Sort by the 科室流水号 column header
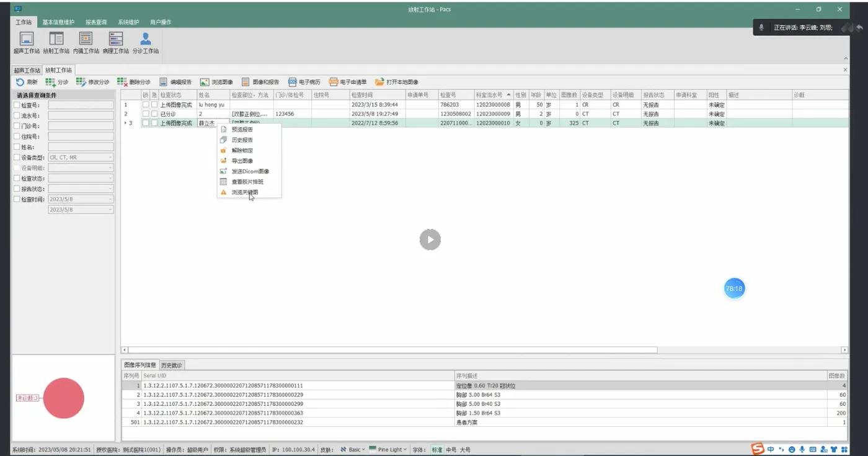This screenshot has height=456, width=868. [x=494, y=95]
